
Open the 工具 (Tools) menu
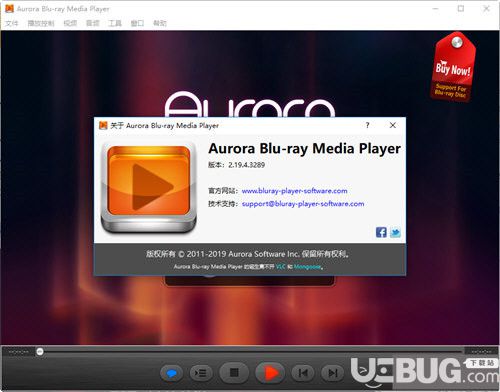point(115,23)
